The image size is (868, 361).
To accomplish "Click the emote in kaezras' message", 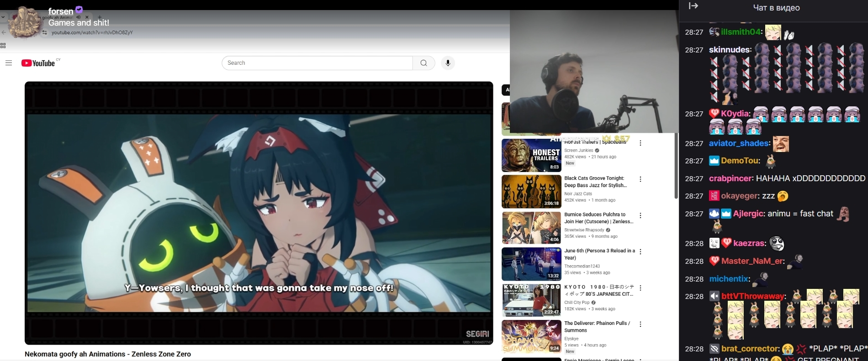I will 777,244.
